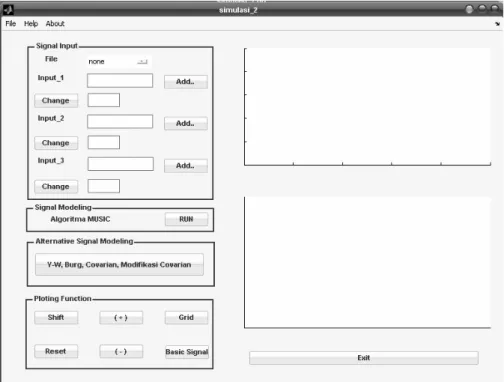Click the Algoritma MUSIC label
This screenshot has height=382, width=504.
pos(80,219)
